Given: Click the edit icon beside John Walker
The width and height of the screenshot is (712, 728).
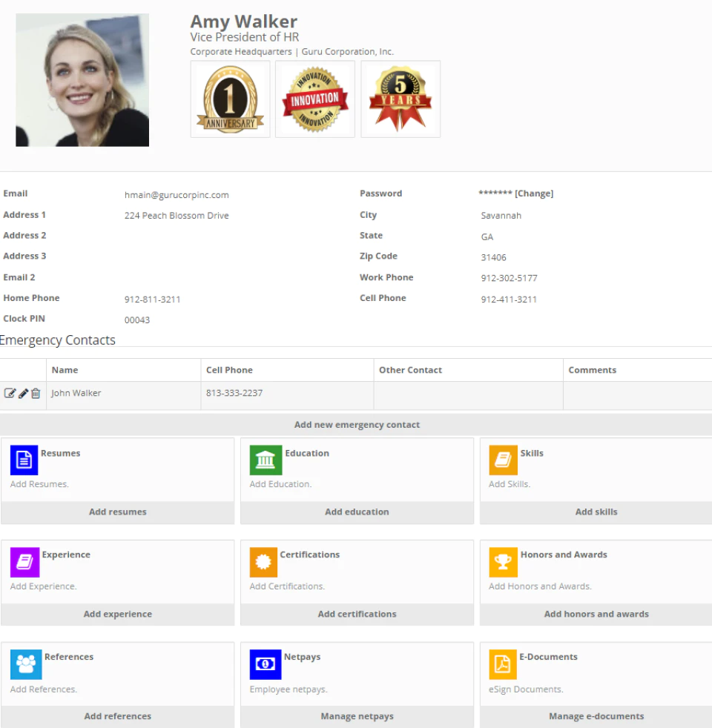Looking at the screenshot, I should point(10,393).
